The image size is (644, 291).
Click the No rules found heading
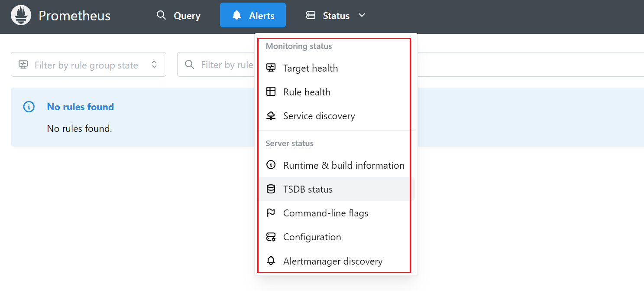point(81,107)
